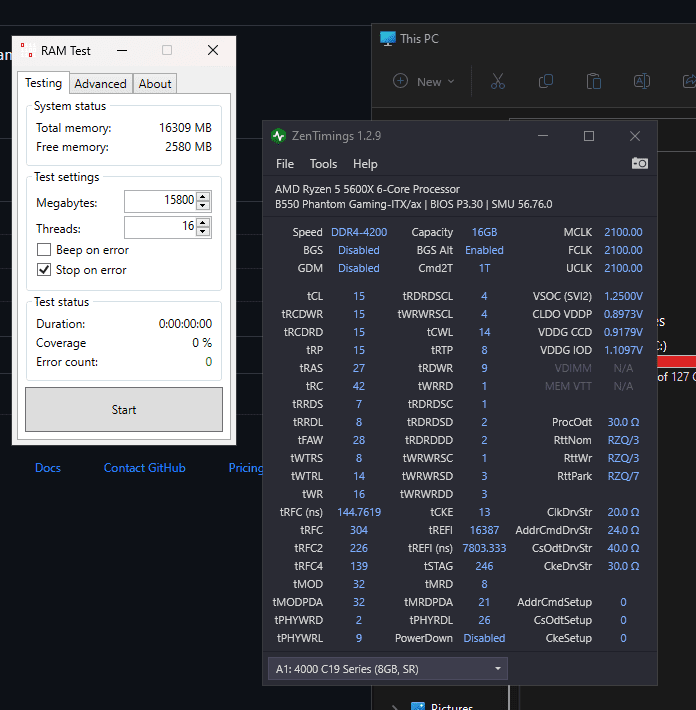This screenshot has height=710, width=696.
Task: Click the ZenTimings green pulse app icon
Action: [278, 136]
